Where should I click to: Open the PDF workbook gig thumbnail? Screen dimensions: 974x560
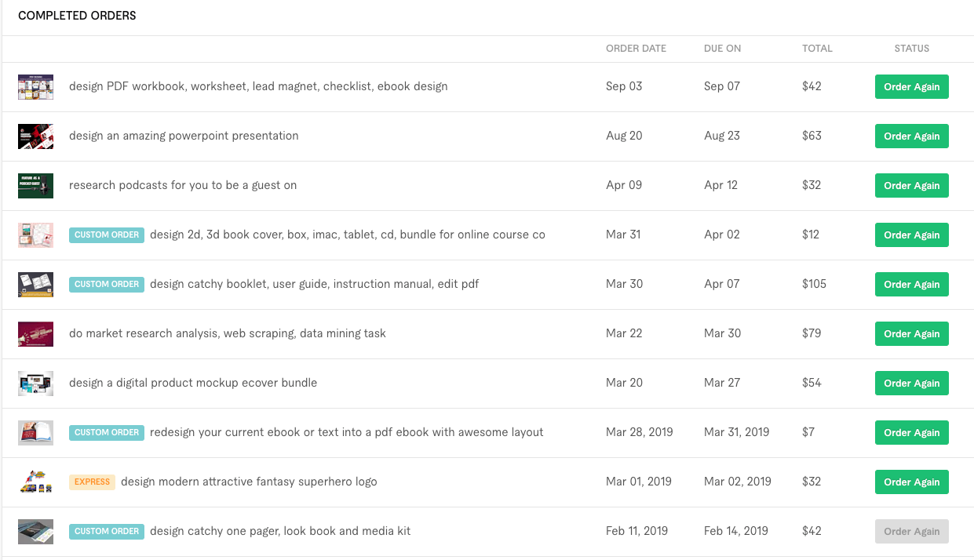click(x=35, y=87)
